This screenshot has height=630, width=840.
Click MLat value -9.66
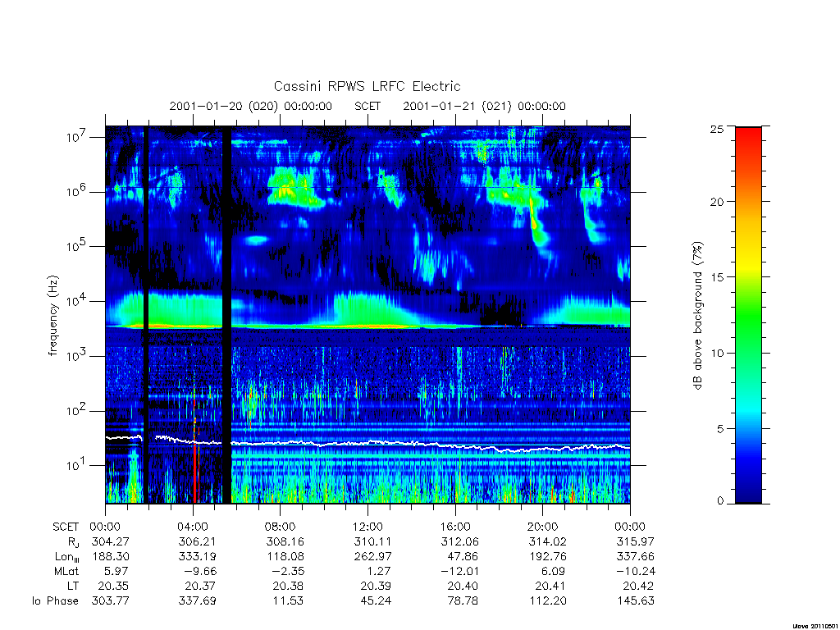click(x=200, y=572)
